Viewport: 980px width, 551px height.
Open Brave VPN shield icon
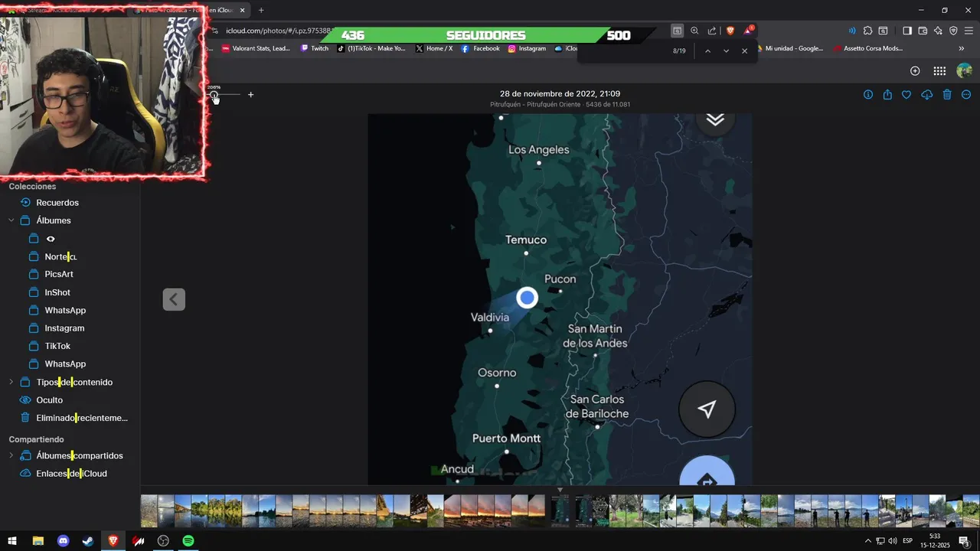[953, 31]
